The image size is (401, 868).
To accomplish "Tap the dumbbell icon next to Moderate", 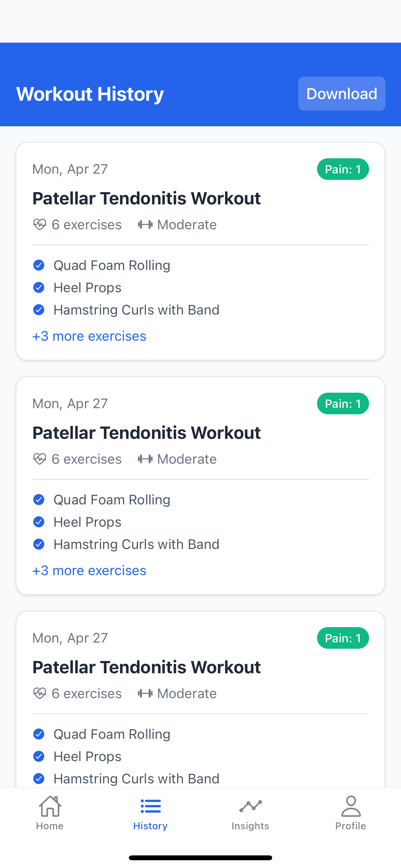I will coord(145,224).
